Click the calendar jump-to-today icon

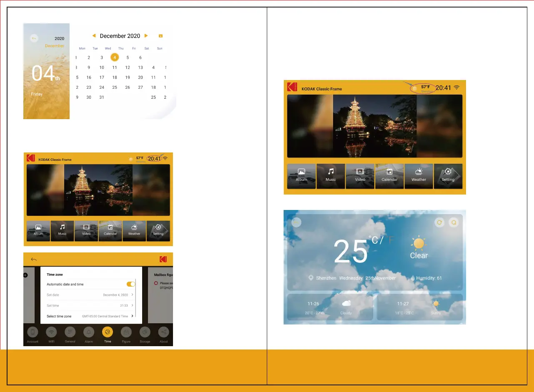pyautogui.click(x=161, y=36)
